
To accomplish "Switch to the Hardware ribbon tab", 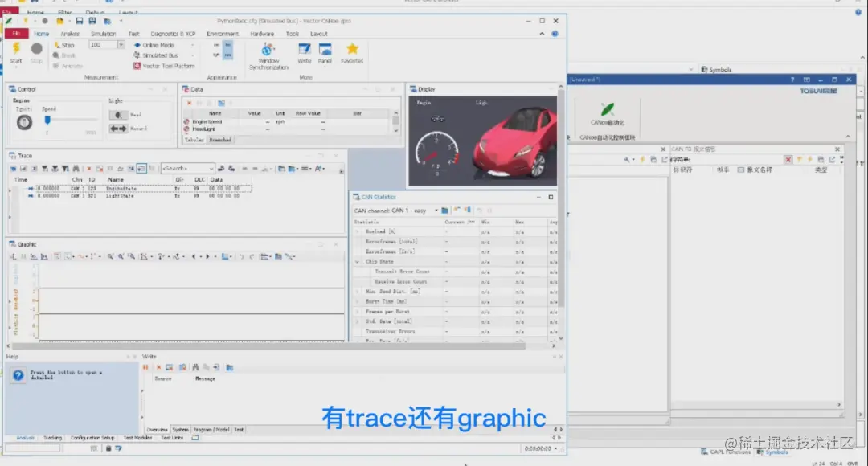I will point(262,34).
